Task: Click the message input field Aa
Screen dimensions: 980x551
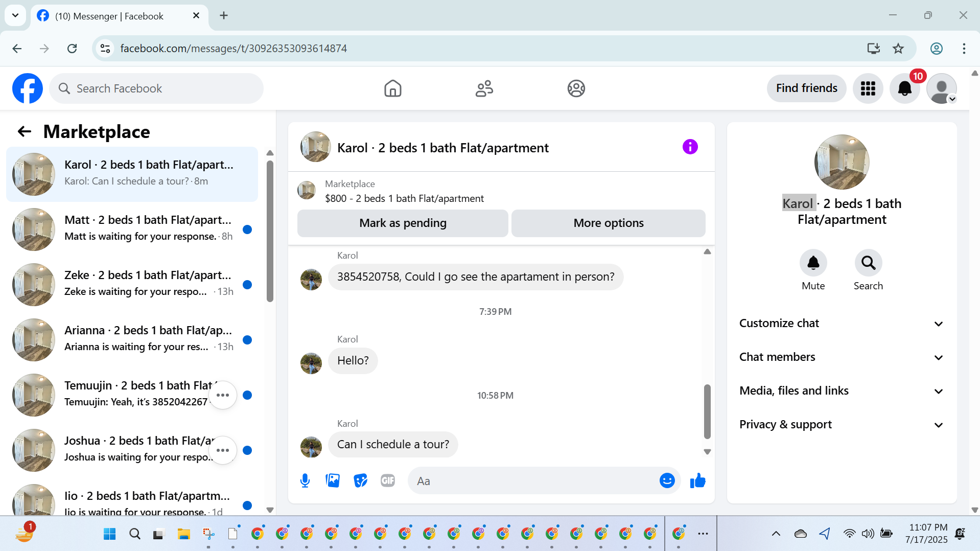Action: [x=535, y=481]
